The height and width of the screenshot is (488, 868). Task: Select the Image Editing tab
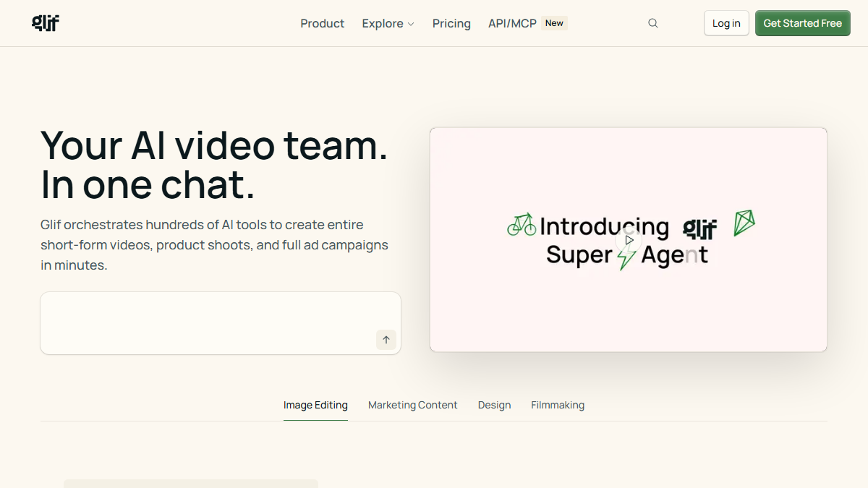[315, 405]
